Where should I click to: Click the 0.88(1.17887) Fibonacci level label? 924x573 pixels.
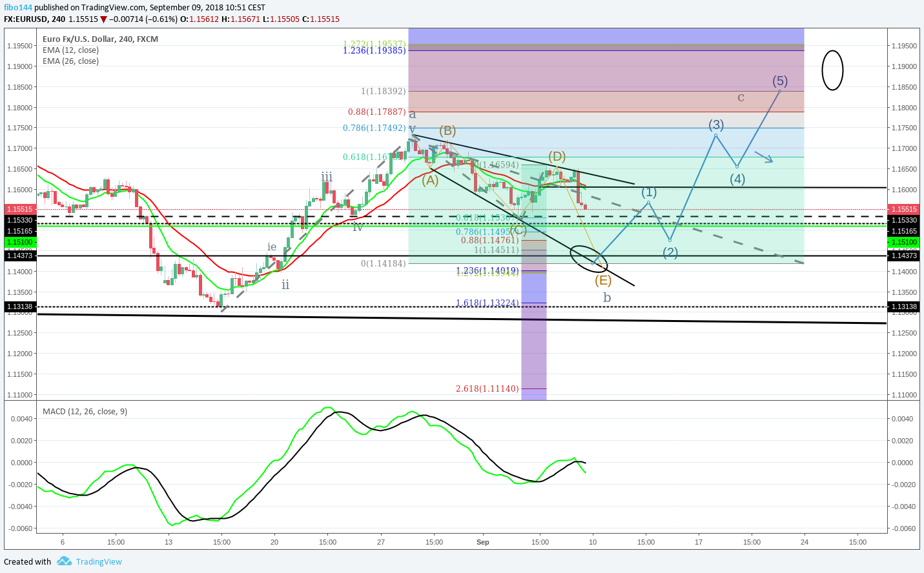coord(376,112)
